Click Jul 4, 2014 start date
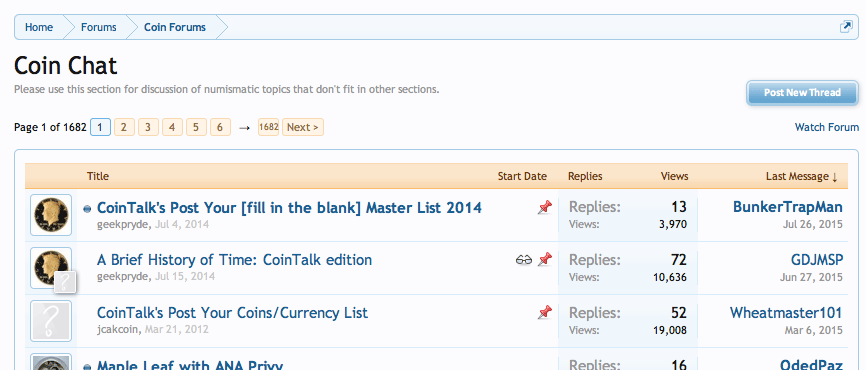Image resolution: width=866 pixels, height=370 pixels. (181, 225)
